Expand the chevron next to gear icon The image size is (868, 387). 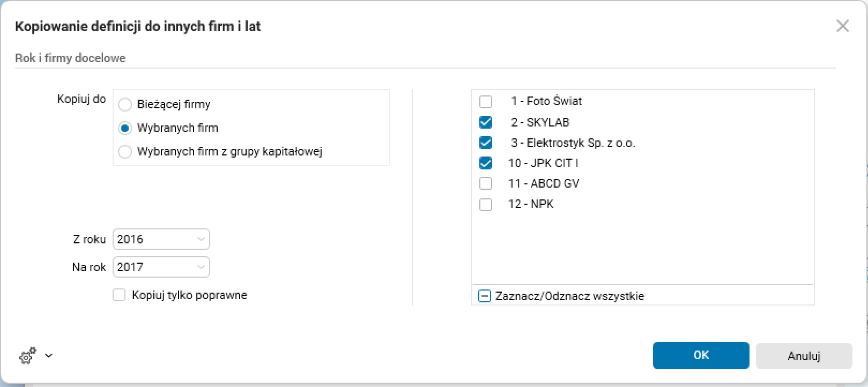pyautogui.click(x=49, y=355)
